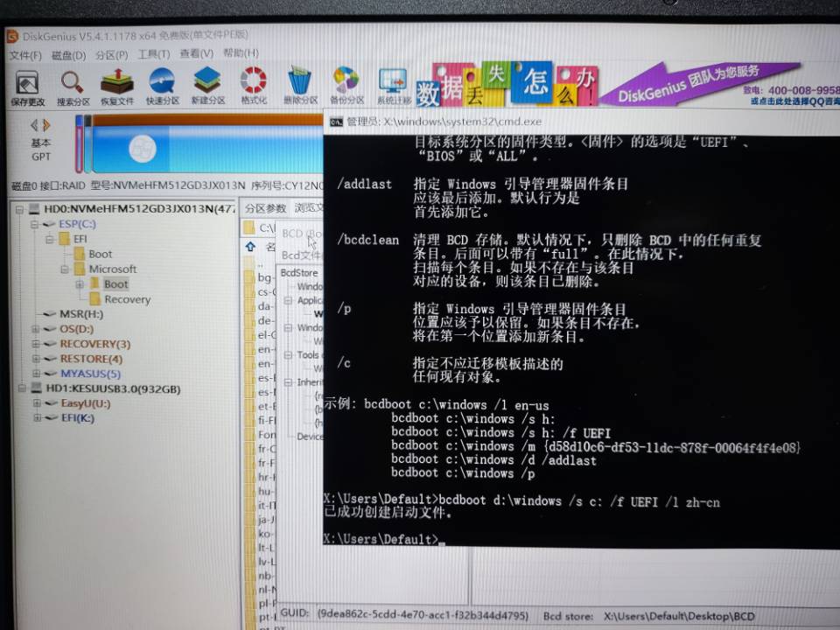Select HD0:NVMeHFM512GD3JX013N disk label
The width and height of the screenshot is (840, 630).
point(139,208)
